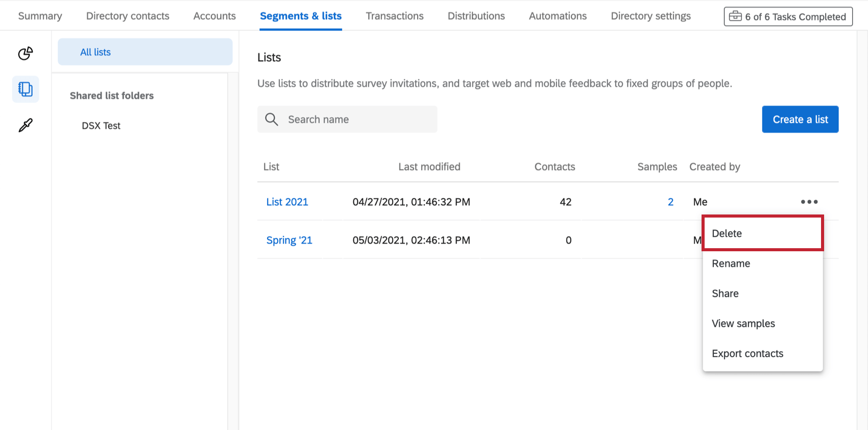Choose Share from the list options menu
This screenshot has width=868, height=430.
725,294
